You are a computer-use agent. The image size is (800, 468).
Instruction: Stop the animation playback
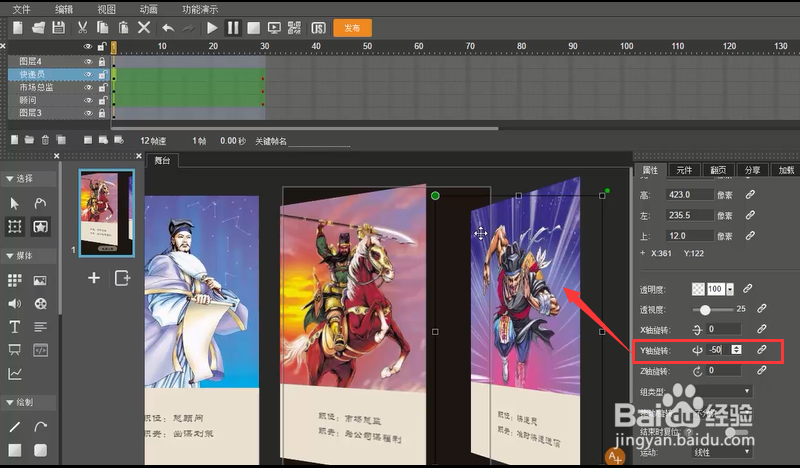(254, 28)
